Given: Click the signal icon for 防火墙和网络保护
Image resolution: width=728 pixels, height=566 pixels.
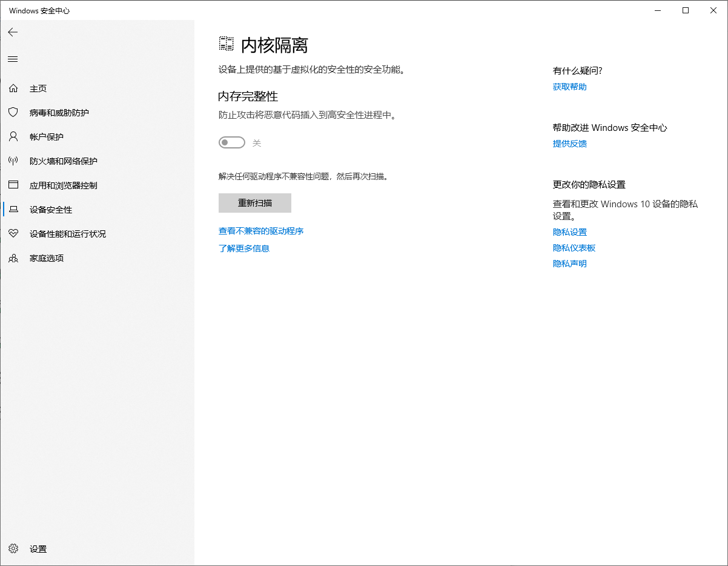Looking at the screenshot, I should pyautogui.click(x=13, y=161).
